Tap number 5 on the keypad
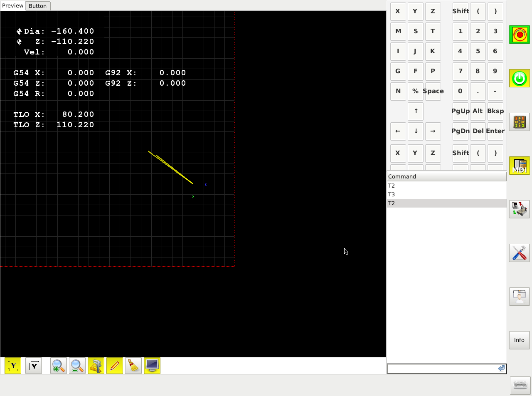Image resolution: width=532 pixels, height=396 pixels. click(x=478, y=51)
